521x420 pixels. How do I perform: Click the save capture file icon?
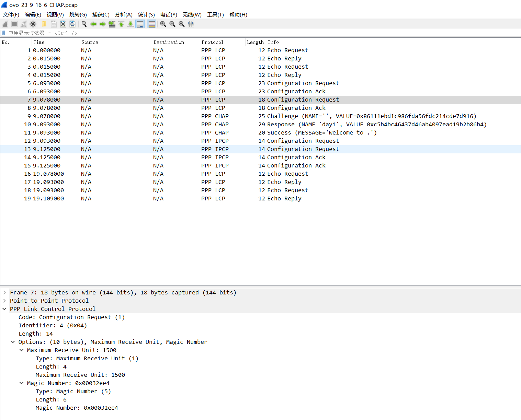click(x=54, y=24)
